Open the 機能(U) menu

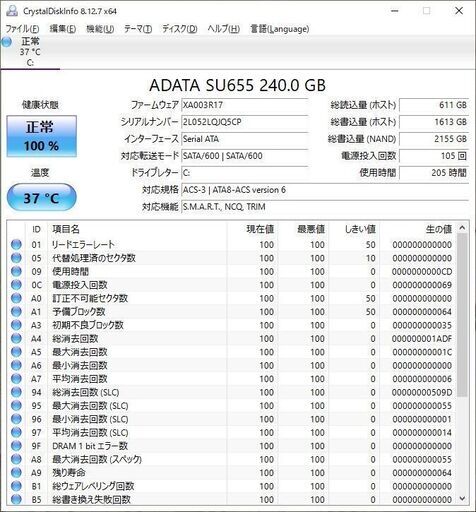(100, 29)
